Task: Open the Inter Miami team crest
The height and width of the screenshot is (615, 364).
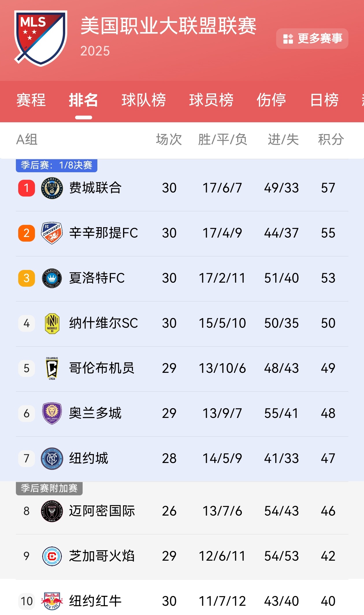Action: [x=52, y=511]
